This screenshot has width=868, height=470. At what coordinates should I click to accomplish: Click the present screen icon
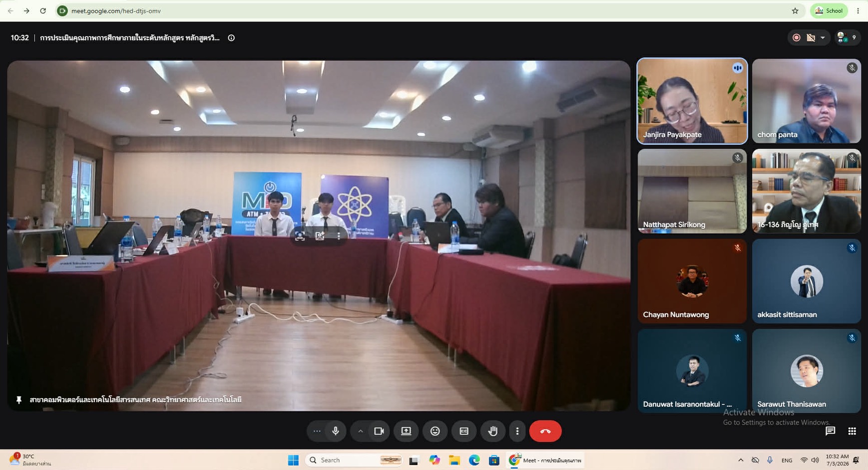pos(406,431)
